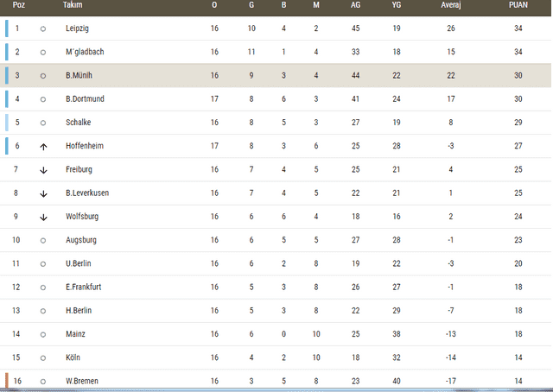Click the down arrow icon beside B.Leverkusen

[x=43, y=193]
